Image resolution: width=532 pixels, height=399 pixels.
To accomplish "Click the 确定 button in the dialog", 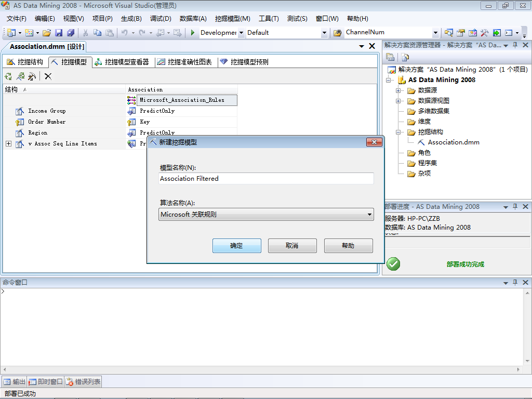I will [x=236, y=246].
